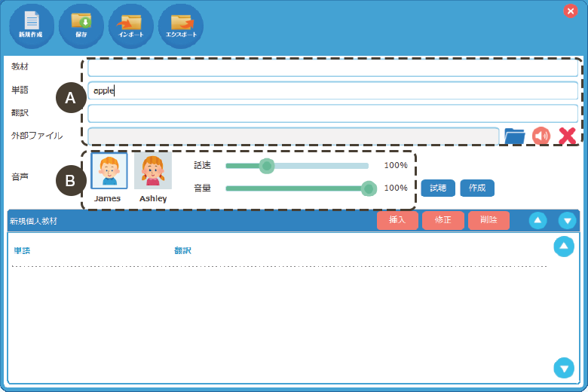Click the 音量 volume slider
This screenshot has height=392, width=588.
(x=297, y=188)
